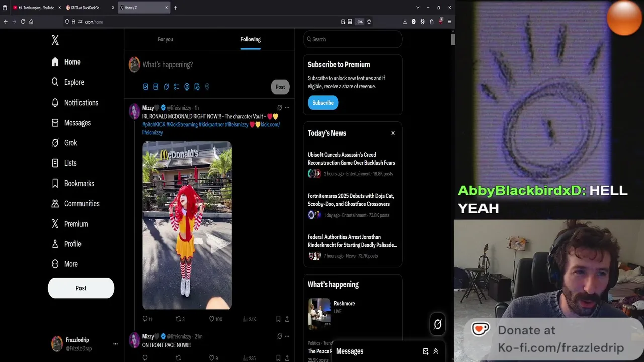
Task: Click the X search box
Action: (353, 39)
